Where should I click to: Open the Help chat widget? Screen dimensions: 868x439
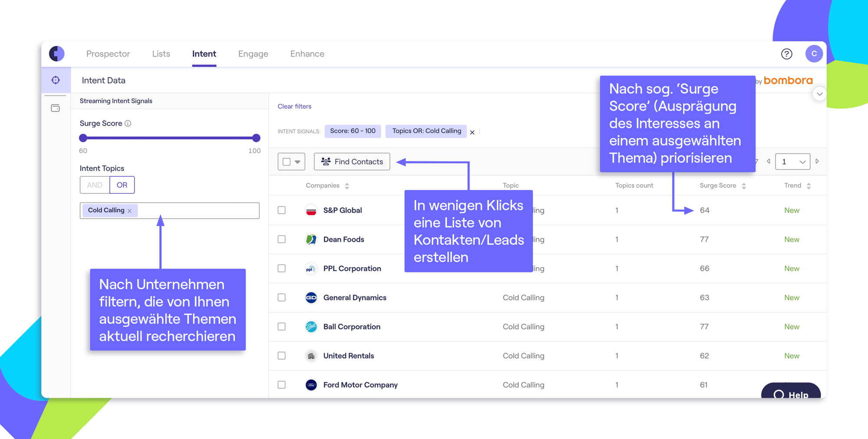(x=791, y=390)
